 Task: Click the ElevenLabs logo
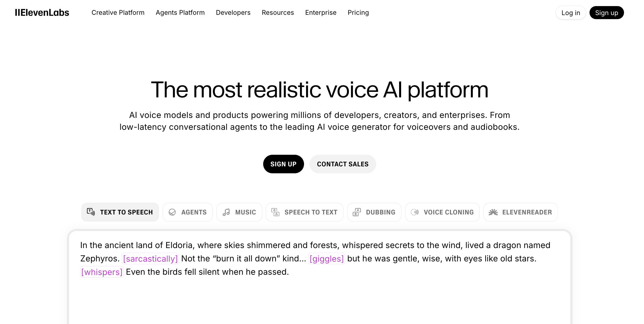42,12
